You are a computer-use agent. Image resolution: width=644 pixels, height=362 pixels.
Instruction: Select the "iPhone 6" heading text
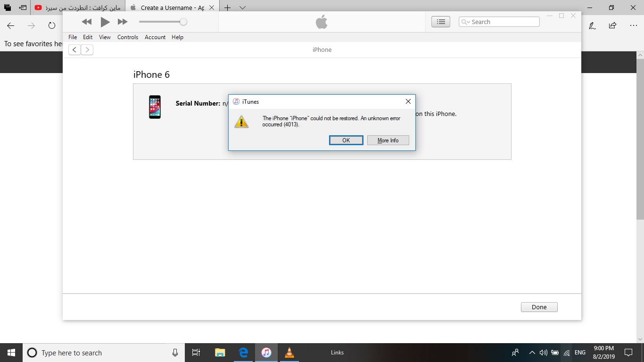pos(151,74)
